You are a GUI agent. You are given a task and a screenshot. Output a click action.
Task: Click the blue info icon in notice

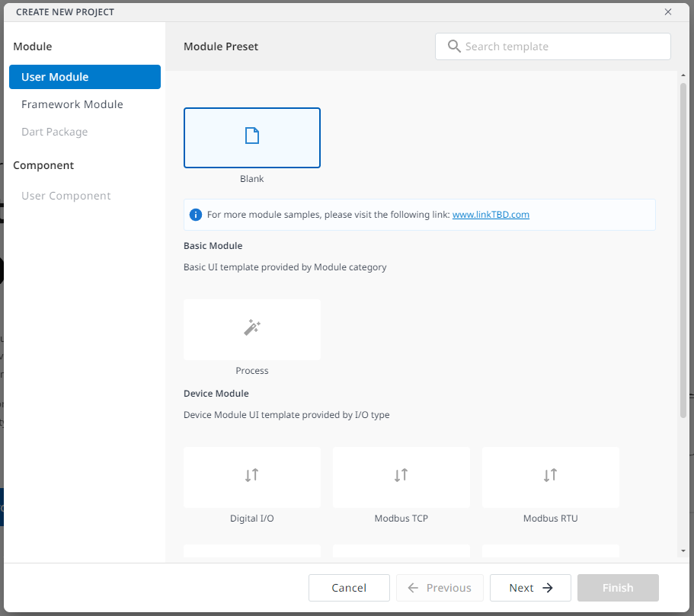click(195, 215)
